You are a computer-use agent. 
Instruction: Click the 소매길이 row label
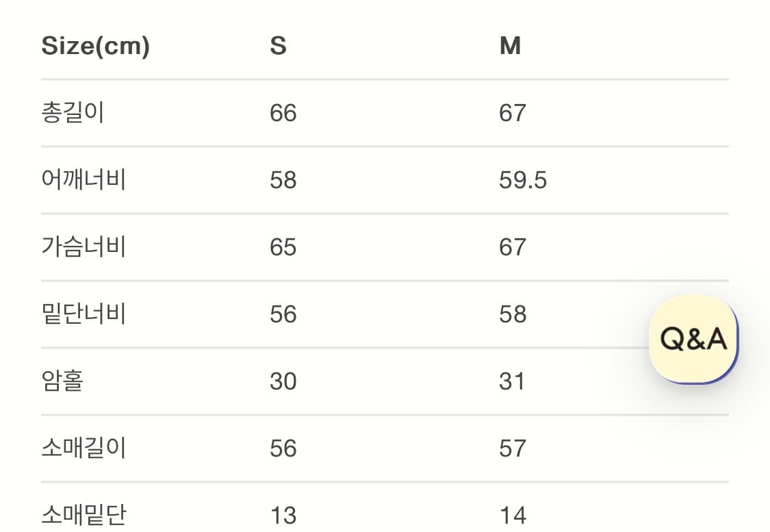pos(84,448)
